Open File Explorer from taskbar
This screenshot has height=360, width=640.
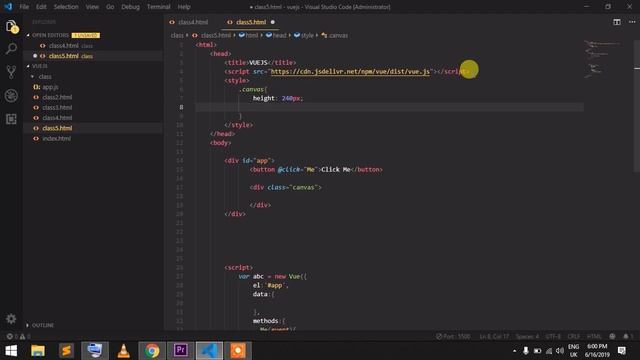pos(38,351)
